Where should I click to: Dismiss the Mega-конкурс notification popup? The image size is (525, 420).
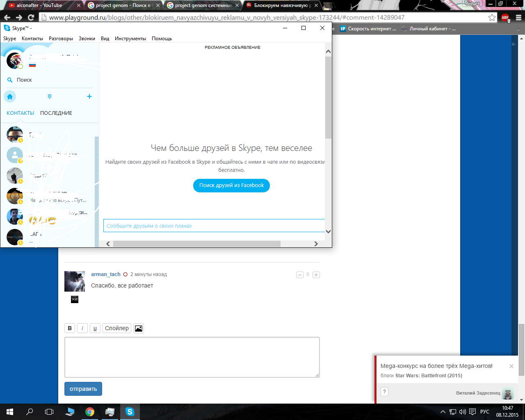click(511, 366)
